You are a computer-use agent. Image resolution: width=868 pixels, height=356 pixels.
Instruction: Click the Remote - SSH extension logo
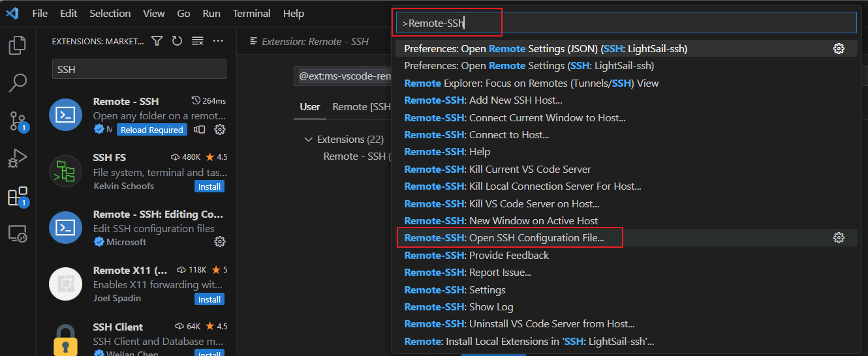66,115
